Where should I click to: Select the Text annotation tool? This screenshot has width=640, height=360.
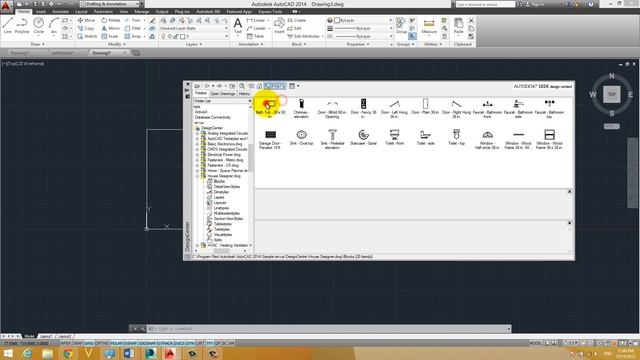click(x=238, y=26)
